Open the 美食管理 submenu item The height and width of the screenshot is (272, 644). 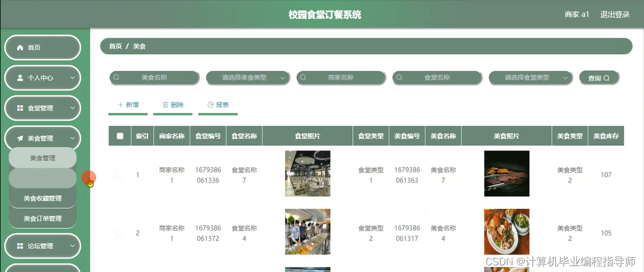pos(43,158)
